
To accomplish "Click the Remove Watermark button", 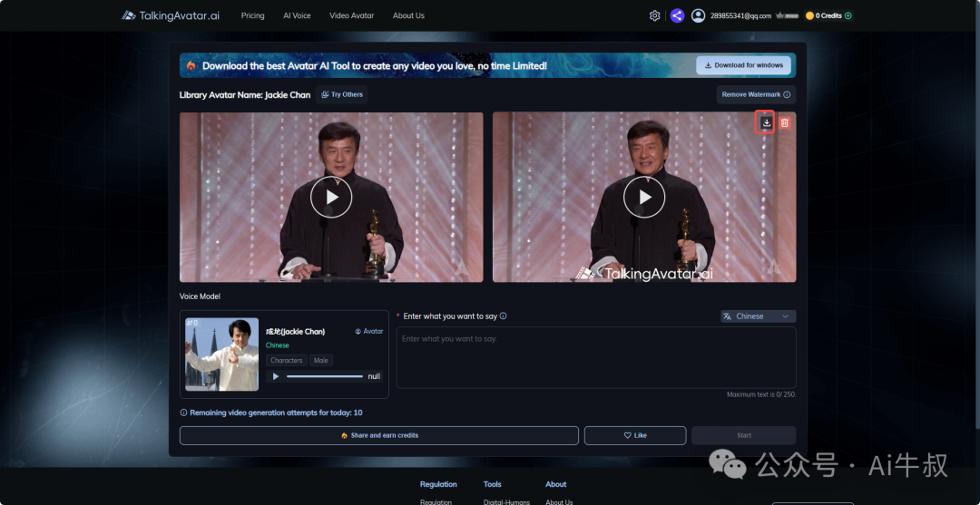I will point(756,95).
